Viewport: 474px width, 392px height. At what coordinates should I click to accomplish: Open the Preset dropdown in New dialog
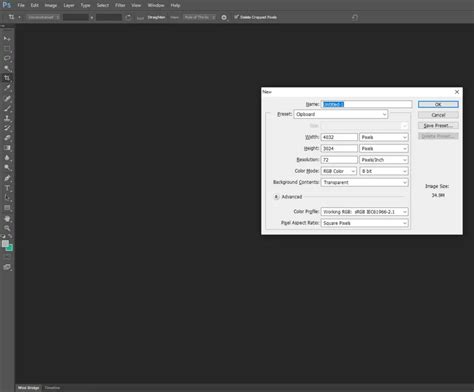pyautogui.click(x=341, y=114)
